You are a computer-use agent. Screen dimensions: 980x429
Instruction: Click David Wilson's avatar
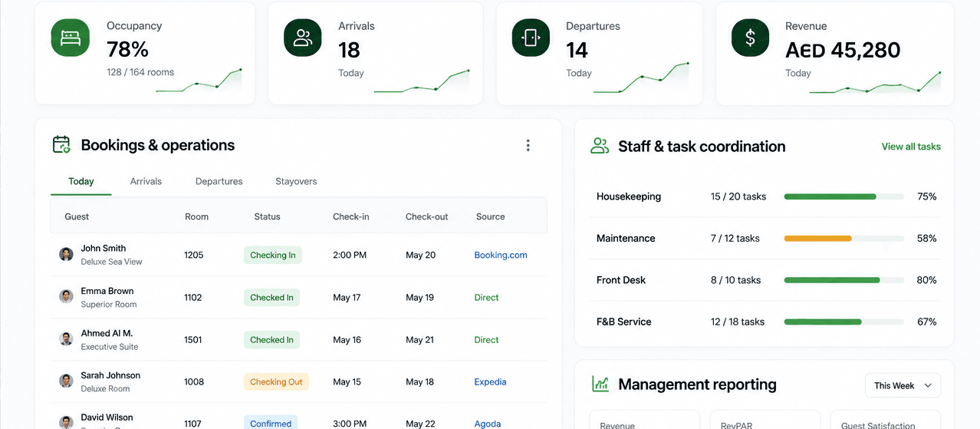67,422
